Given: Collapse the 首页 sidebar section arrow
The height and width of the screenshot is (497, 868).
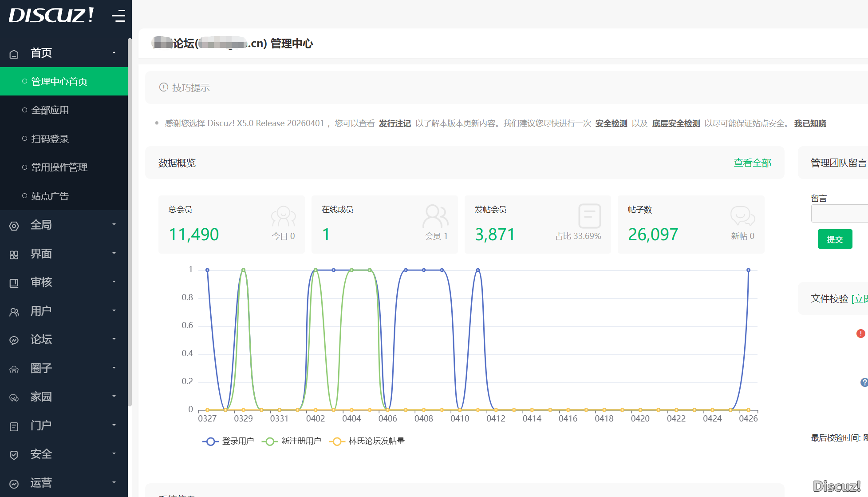Looking at the screenshot, I should [114, 53].
